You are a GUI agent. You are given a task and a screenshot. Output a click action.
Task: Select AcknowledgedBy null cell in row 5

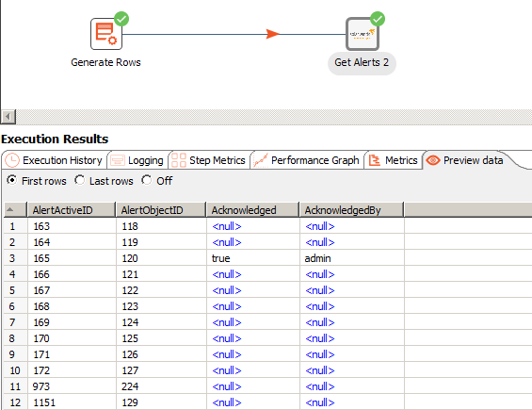352,290
